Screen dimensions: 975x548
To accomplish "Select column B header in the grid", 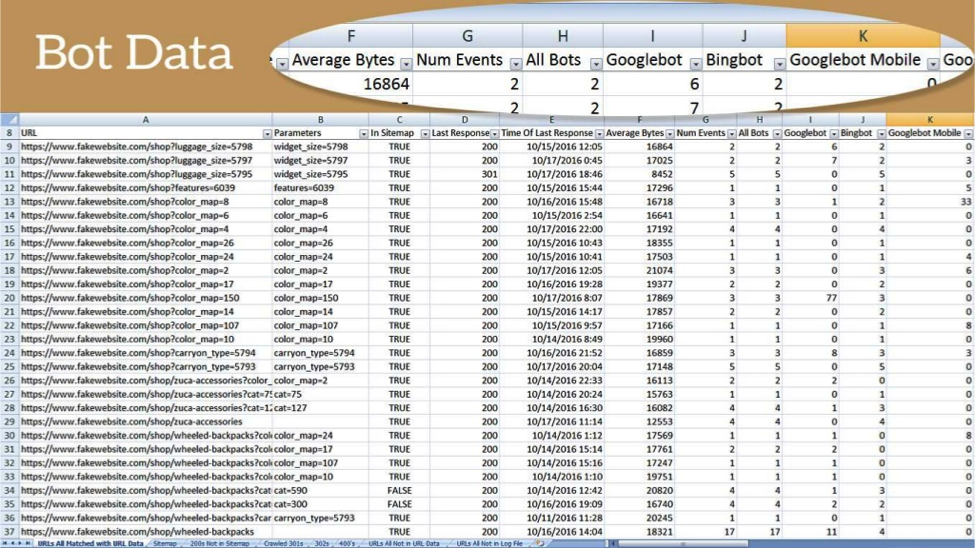I will point(320,119).
